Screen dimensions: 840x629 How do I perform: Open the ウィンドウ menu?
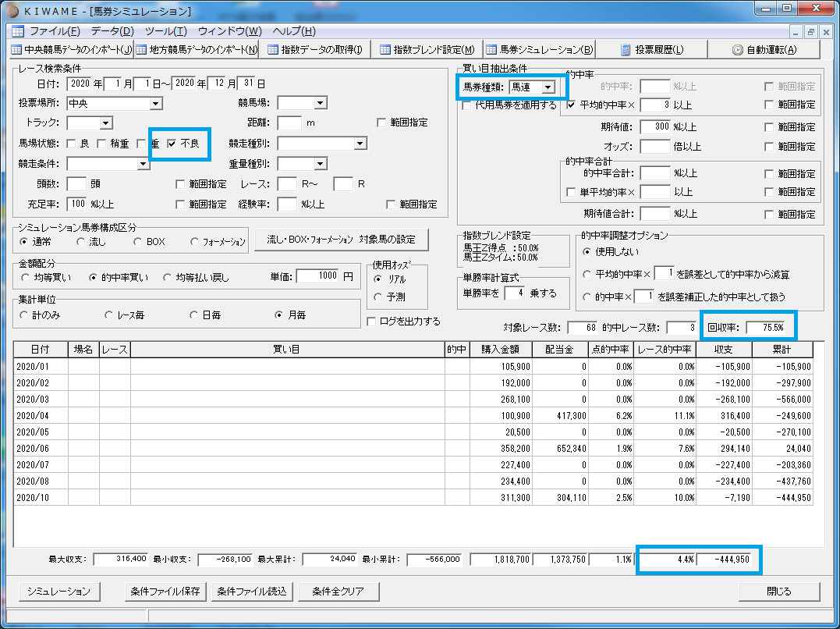[230, 31]
